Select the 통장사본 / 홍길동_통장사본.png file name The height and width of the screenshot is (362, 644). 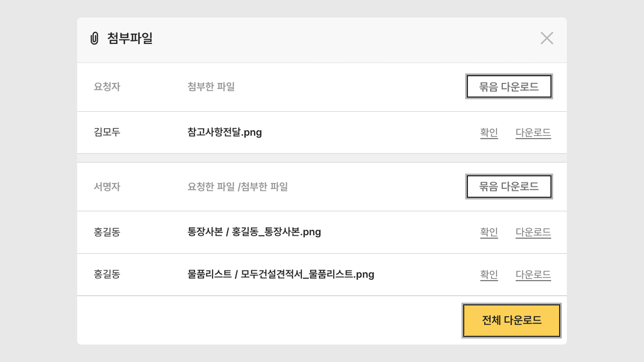tap(254, 232)
